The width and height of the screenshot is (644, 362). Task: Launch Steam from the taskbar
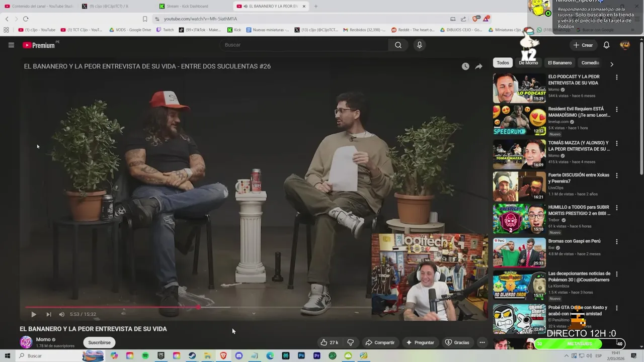(x=192, y=355)
